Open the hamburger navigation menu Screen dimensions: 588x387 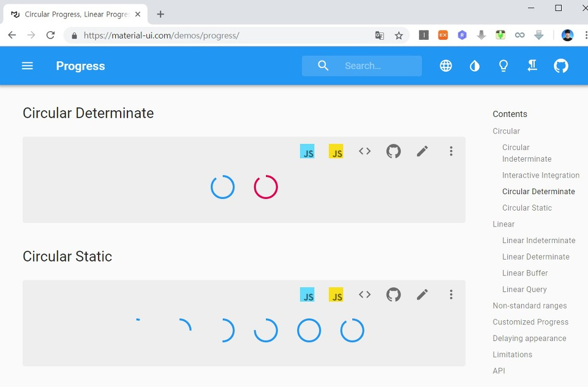28,66
